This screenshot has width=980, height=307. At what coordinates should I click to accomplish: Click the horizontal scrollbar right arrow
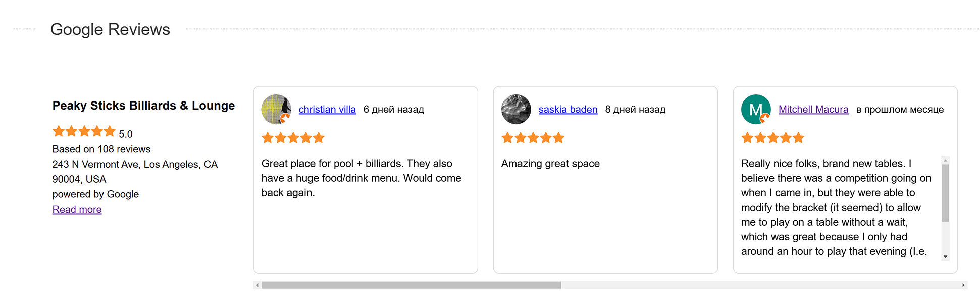963,285
